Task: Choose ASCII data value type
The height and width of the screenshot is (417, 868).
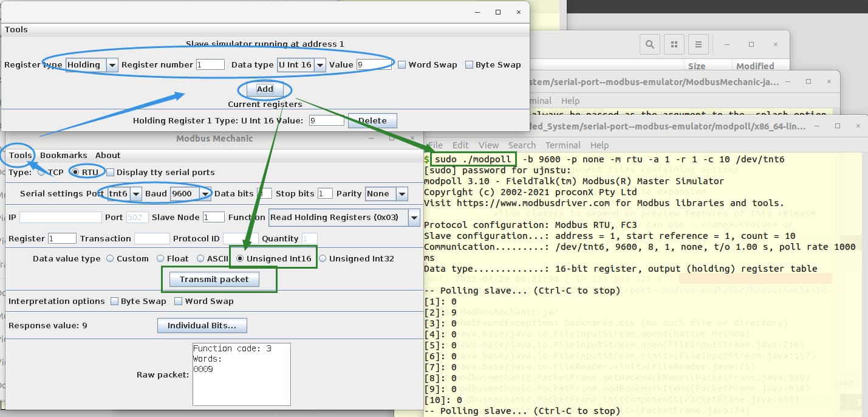Action: (200, 258)
